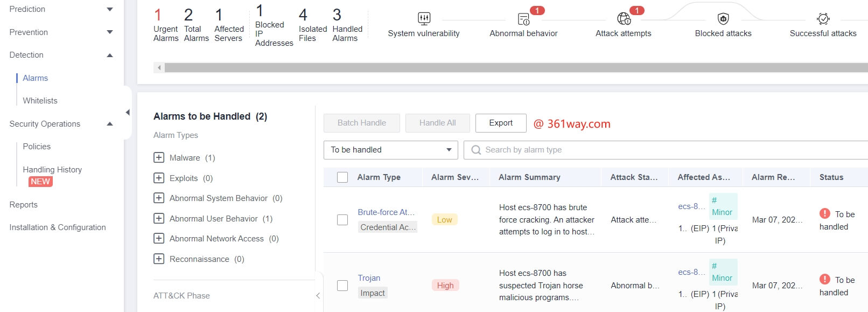The image size is (868, 312).
Task: Click the search magnifier icon
Action: point(476,150)
